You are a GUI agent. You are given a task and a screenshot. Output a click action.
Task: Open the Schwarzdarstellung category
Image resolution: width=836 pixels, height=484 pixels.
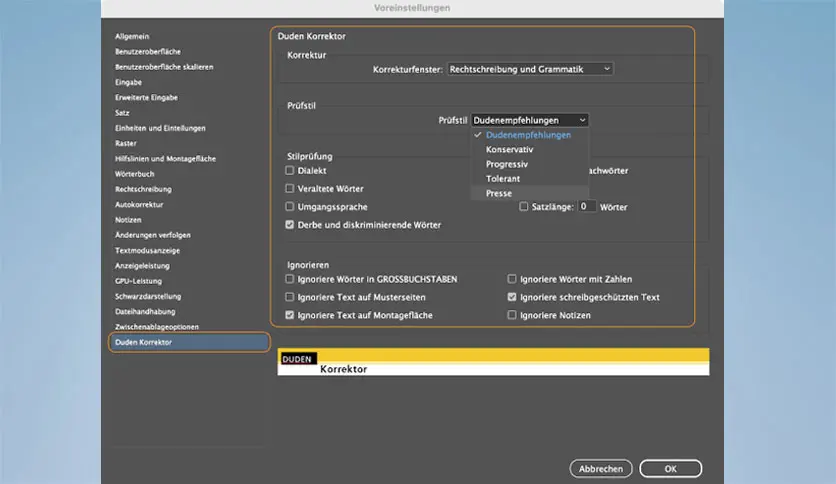[x=148, y=296]
